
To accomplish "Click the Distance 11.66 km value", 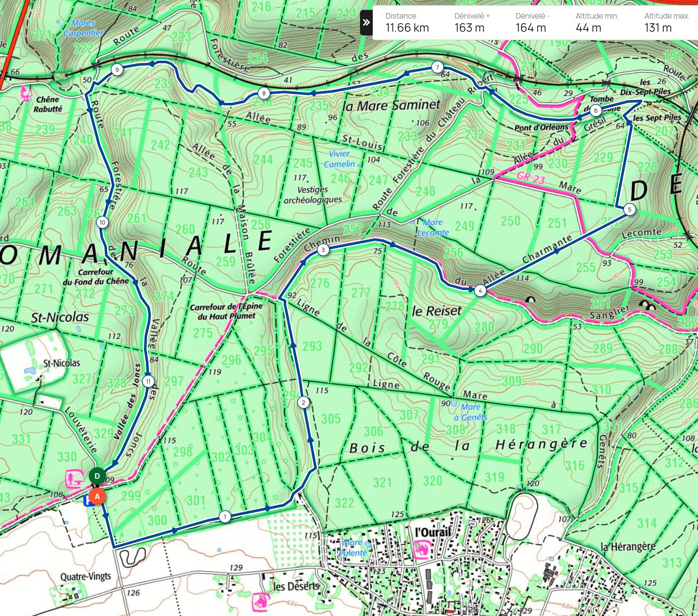I will coord(407,28).
